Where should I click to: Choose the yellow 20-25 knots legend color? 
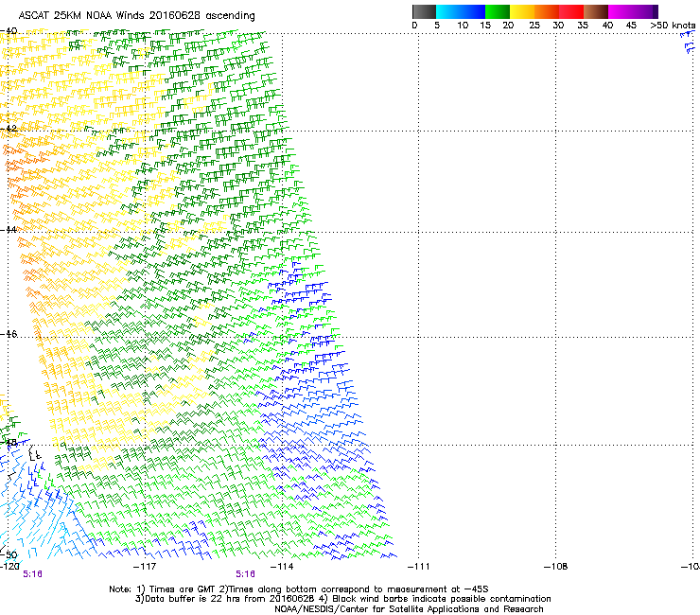pyautogui.click(x=522, y=11)
